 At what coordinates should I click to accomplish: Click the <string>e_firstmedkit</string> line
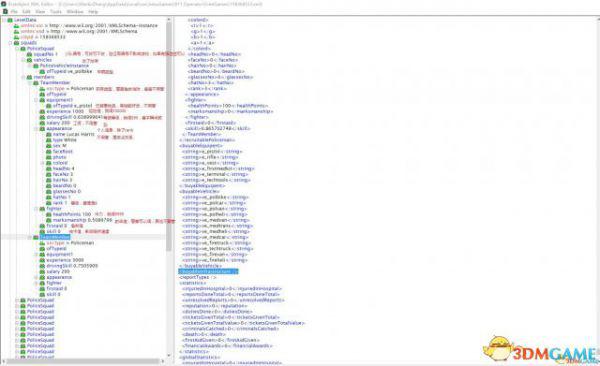coord(218,168)
